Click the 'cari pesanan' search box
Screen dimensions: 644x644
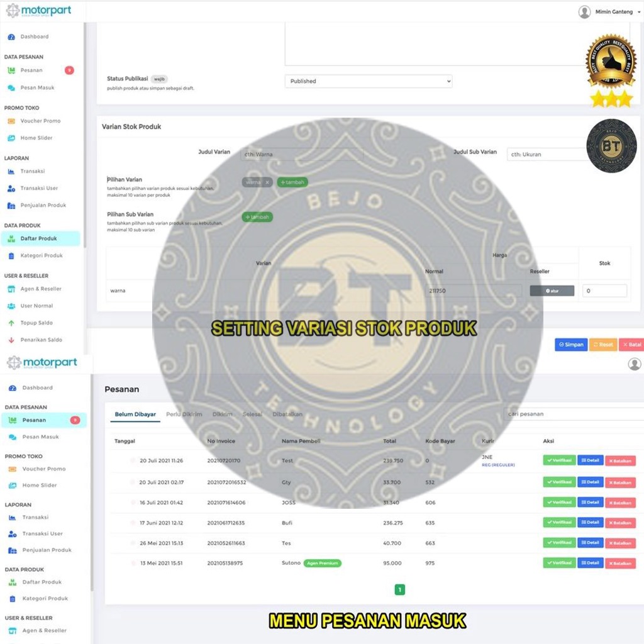574,414
